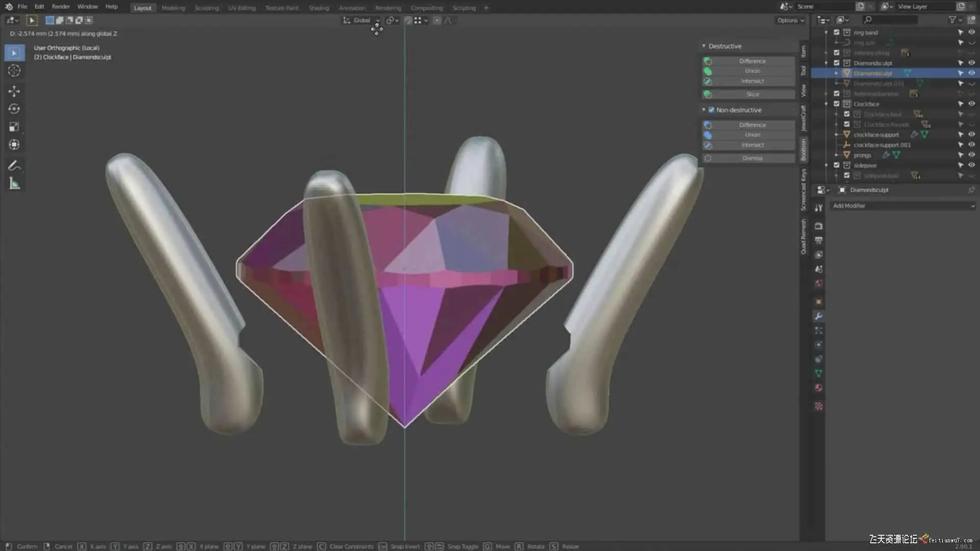Activate the Annotate tool
Viewport: 980px width, 551px height.
point(14,166)
